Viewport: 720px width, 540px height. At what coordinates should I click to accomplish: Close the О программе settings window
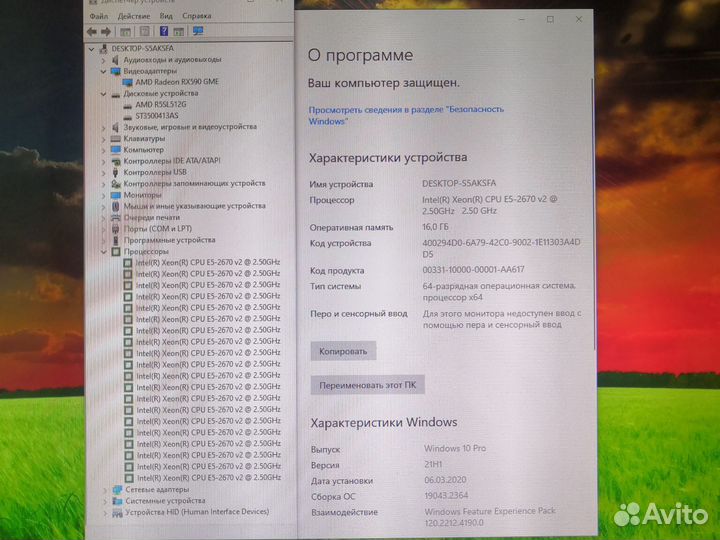[579, 20]
